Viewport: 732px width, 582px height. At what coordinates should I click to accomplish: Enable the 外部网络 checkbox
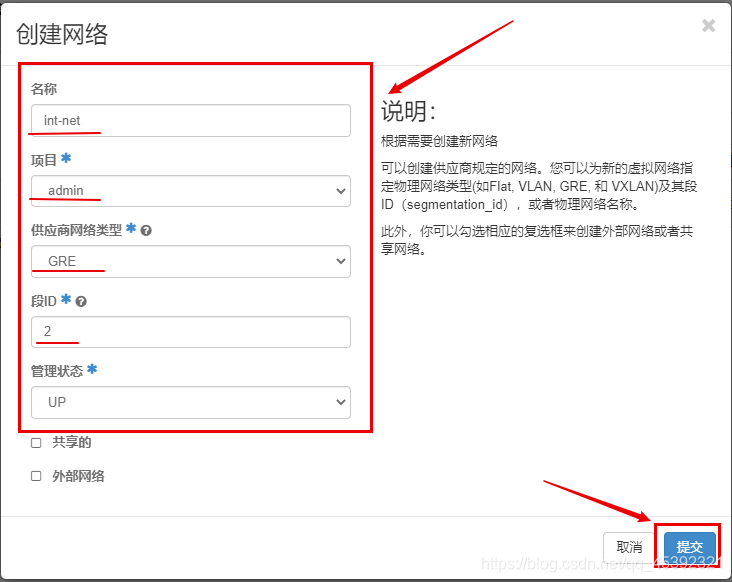pos(36,476)
